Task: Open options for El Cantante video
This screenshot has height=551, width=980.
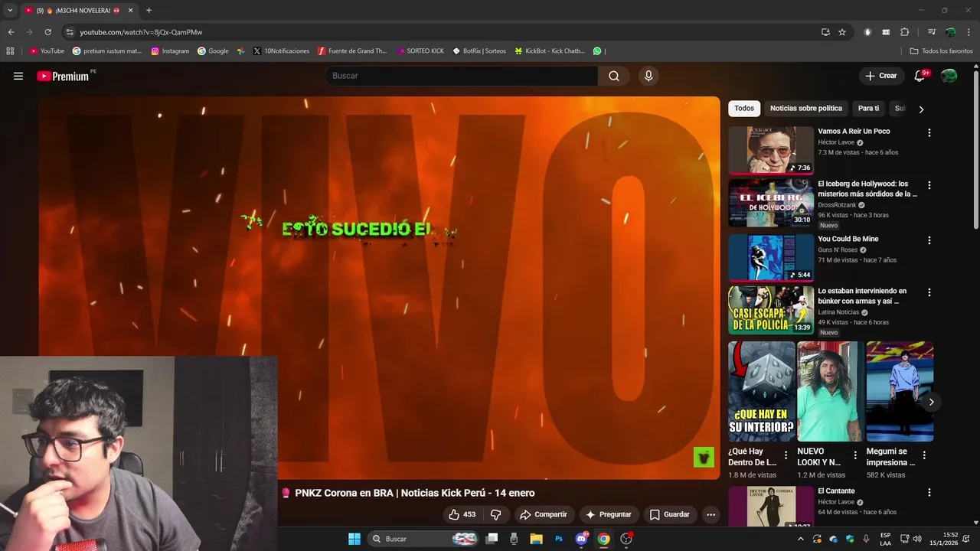Action: pyautogui.click(x=929, y=493)
